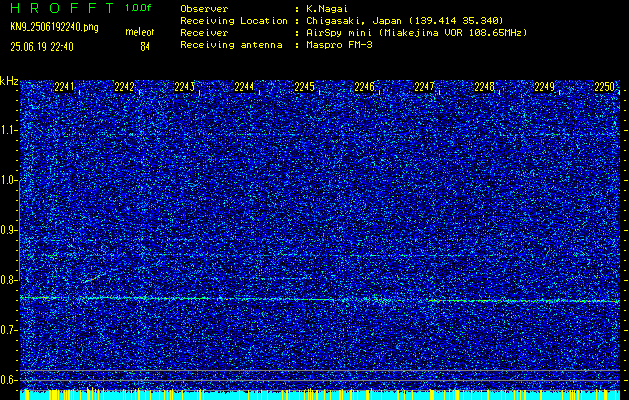Click the 0.9 frequency axis label
Image resolution: width=629 pixels, height=400 pixels.
click(8, 230)
